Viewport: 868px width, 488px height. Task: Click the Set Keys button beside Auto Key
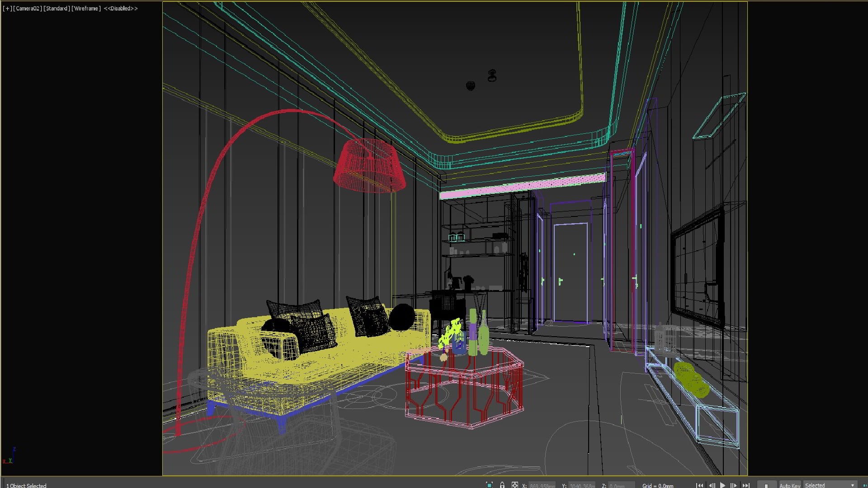767,485
